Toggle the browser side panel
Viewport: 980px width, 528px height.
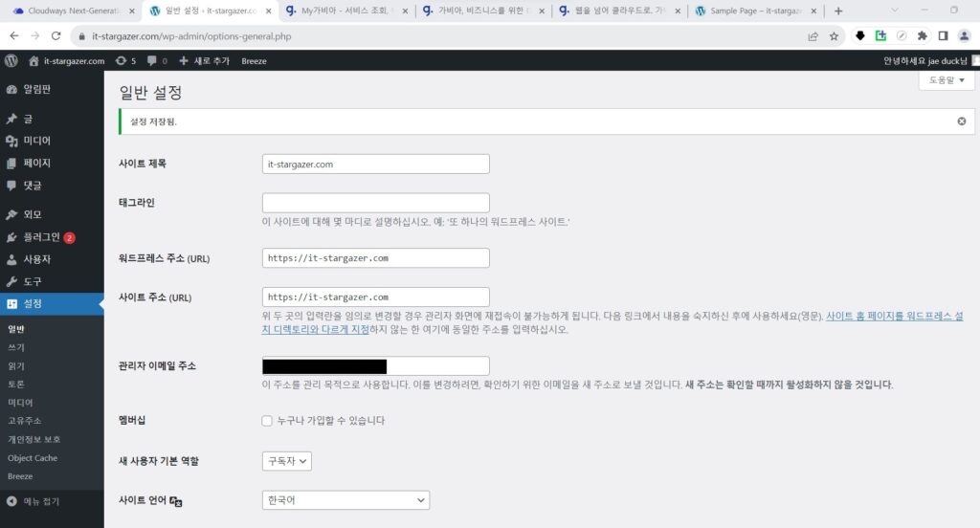[x=943, y=36]
